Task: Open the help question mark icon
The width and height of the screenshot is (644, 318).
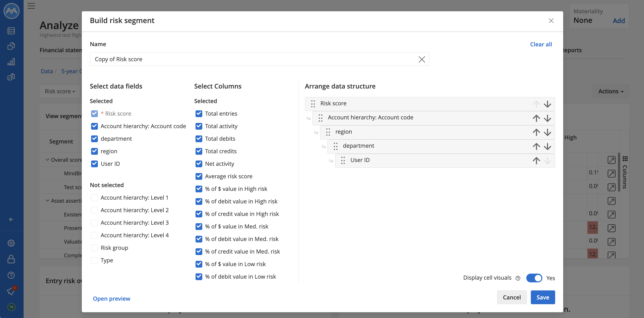Action: pos(11,275)
